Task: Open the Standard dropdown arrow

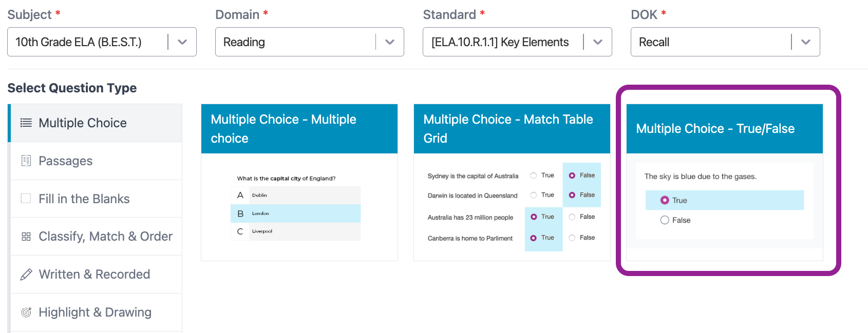Action: point(598,42)
